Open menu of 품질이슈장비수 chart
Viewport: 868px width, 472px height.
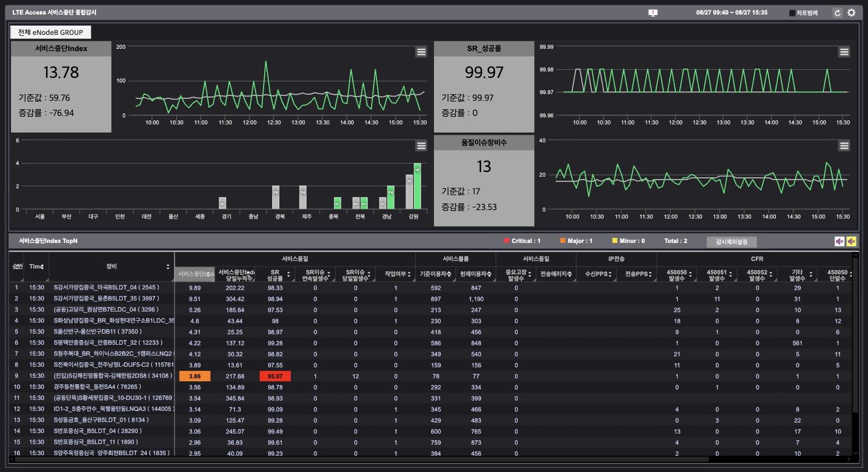click(844, 145)
